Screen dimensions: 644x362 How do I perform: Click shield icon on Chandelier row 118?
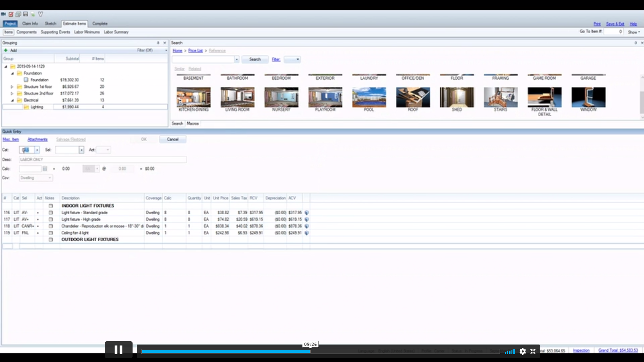point(307,226)
